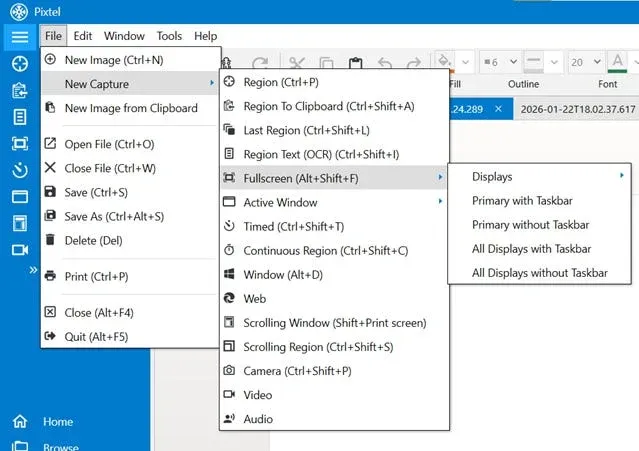Choose Print (Ctrl+P)
639x451 pixels.
click(x=130, y=276)
